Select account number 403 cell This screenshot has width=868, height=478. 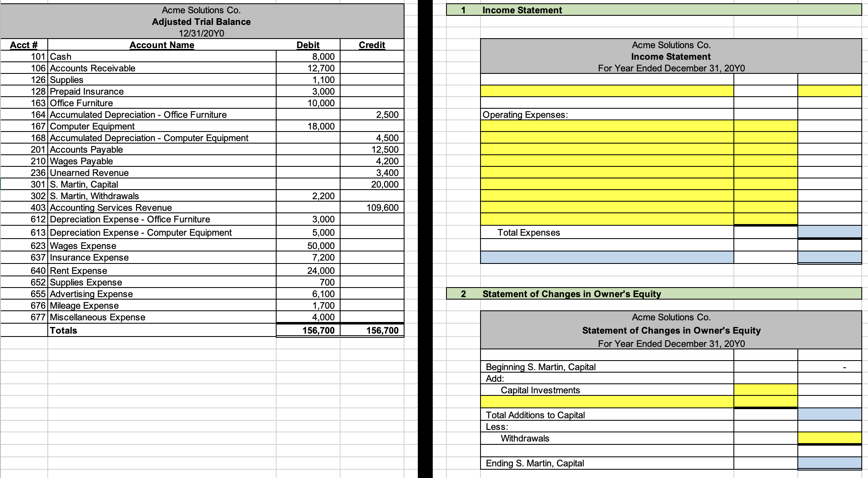24,207
